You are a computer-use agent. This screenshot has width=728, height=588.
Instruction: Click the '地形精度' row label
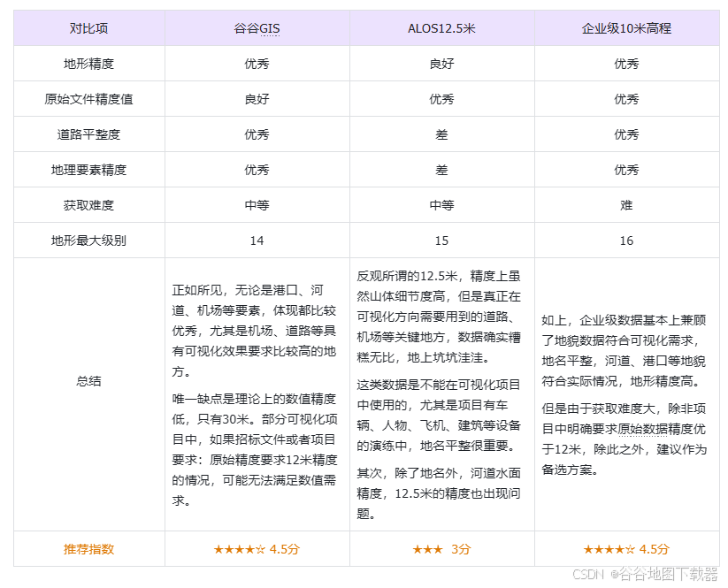[x=88, y=64]
